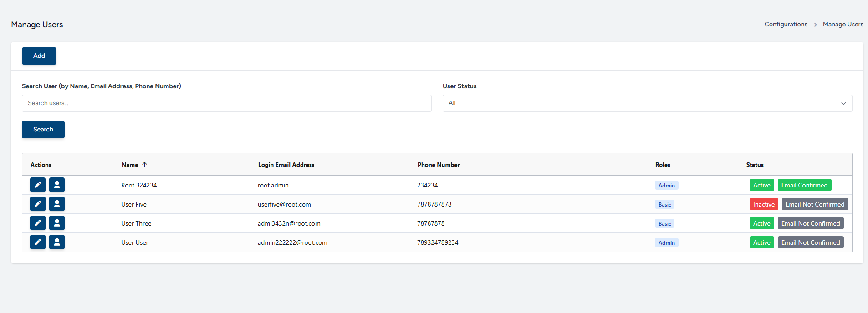868x313 pixels.
Task: Click the Admin role tag for User User
Action: pyautogui.click(x=666, y=242)
